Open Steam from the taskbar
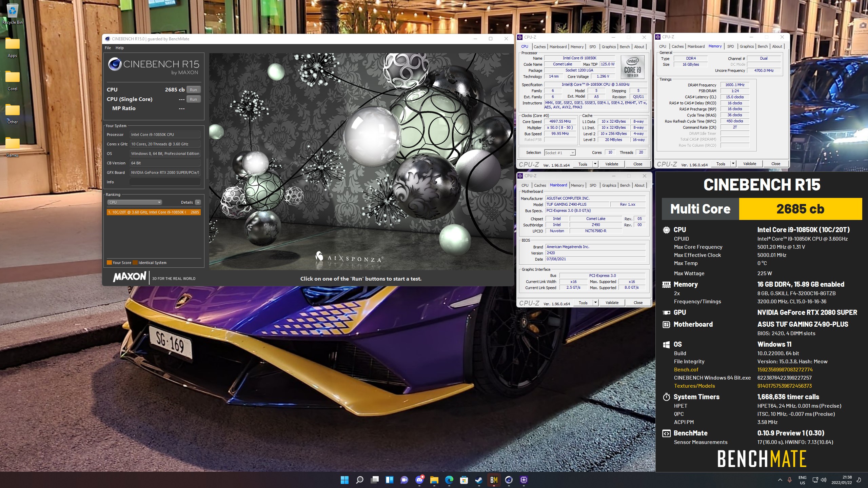868x488 pixels. coord(479,480)
